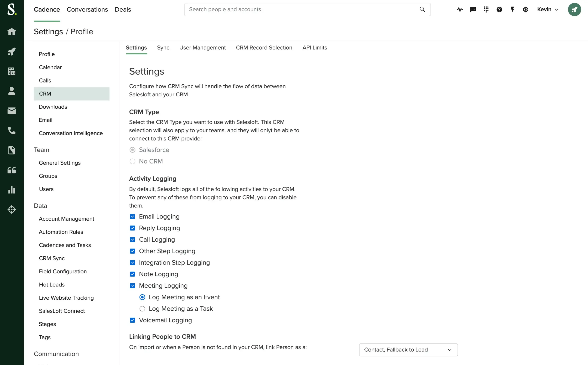Open the apps grid icon in header
Image resolution: width=588 pixels, height=365 pixels.
click(x=486, y=9)
